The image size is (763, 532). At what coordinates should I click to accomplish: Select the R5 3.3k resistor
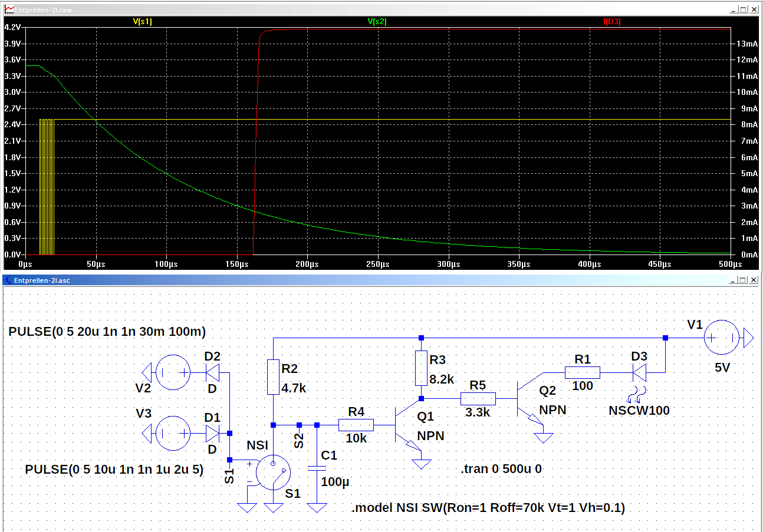pos(478,399)
